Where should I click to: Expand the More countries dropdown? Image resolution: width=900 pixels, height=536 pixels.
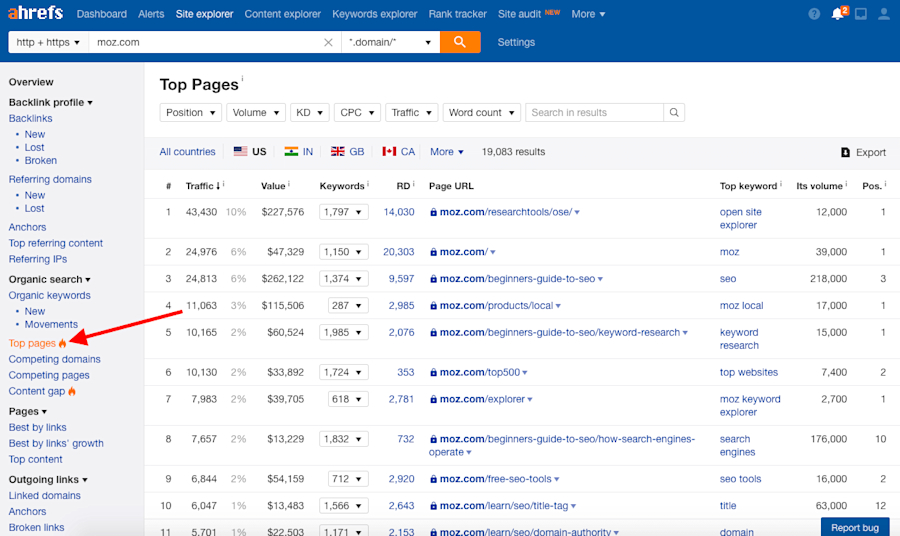point(447,152)
